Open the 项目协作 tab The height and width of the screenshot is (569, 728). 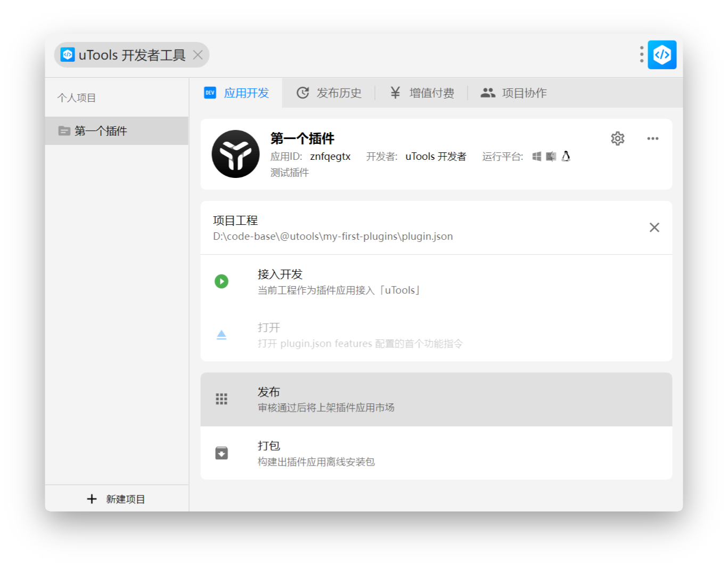pos(513,93)
